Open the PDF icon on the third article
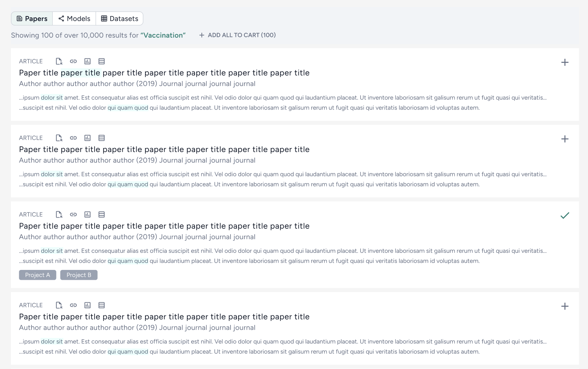Image resolution: width=588 pixels, height=369 pixels. [59, 214]
